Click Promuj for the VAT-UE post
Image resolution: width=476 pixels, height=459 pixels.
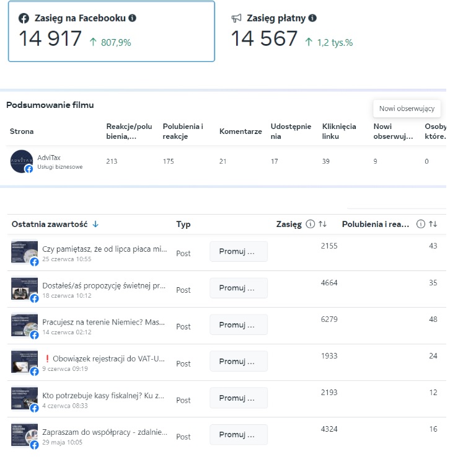click(239, 361)
